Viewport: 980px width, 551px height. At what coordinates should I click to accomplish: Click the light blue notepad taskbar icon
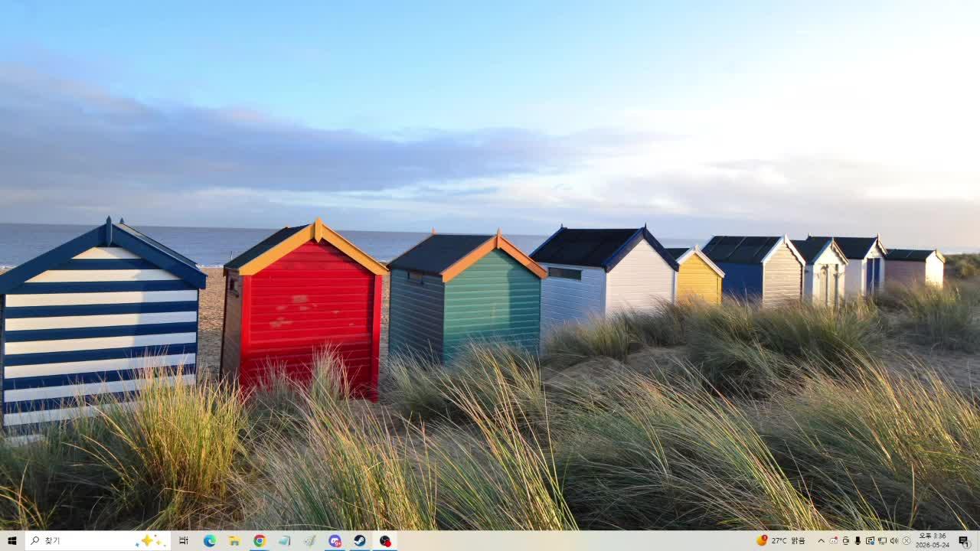click(285, 541)
